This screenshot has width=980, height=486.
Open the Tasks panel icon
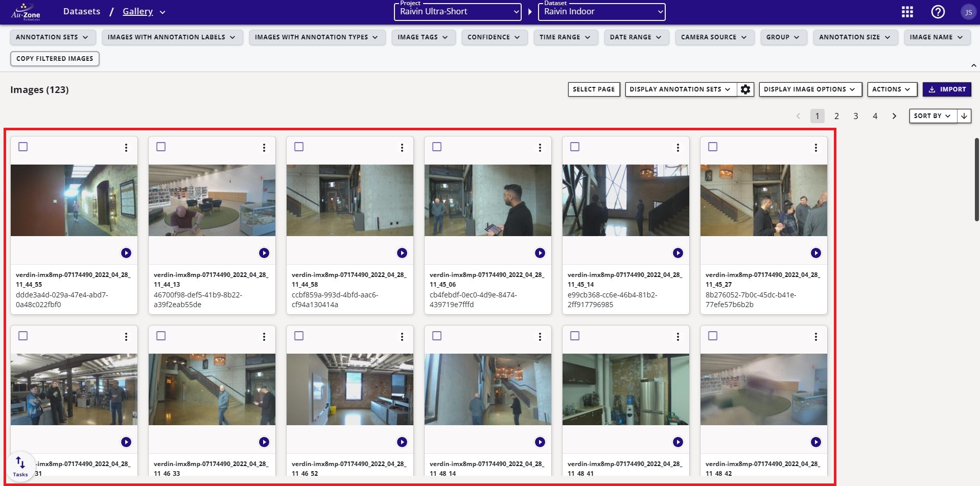tap(20, 466)
